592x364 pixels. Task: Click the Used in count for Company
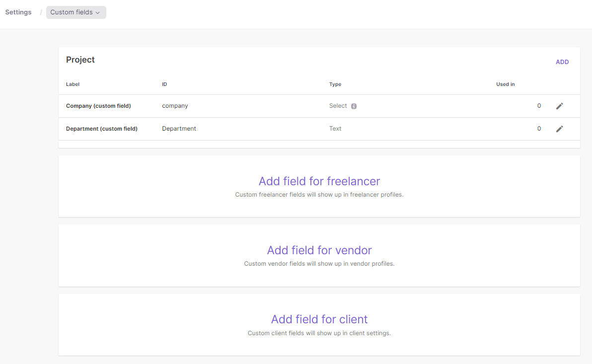pyautogui.click(x=539, y=106)
